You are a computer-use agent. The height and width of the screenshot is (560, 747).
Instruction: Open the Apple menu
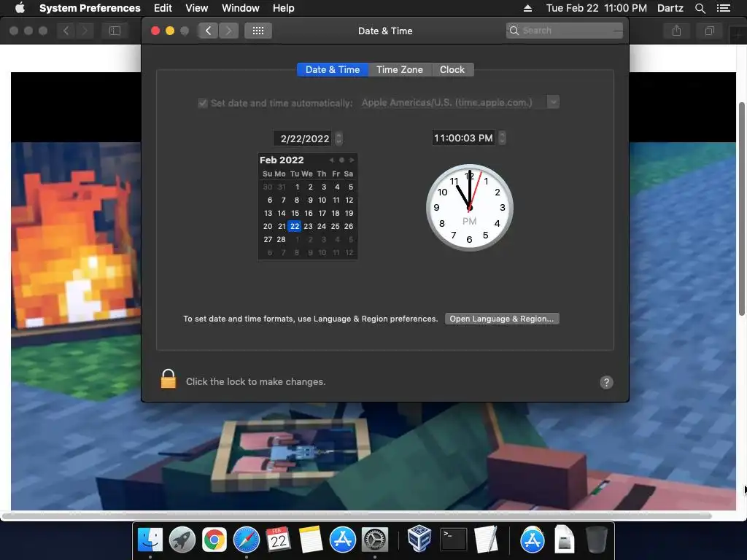tap(20, 8)
